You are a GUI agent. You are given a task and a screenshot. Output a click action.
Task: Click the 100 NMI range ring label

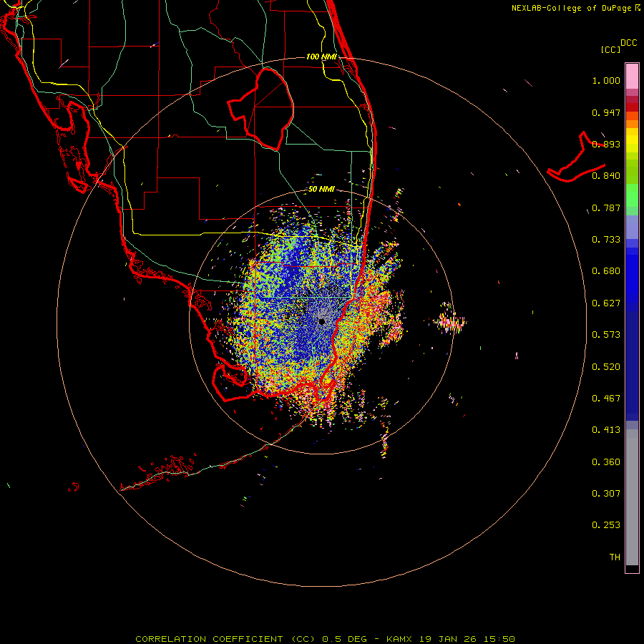point(321,57)
